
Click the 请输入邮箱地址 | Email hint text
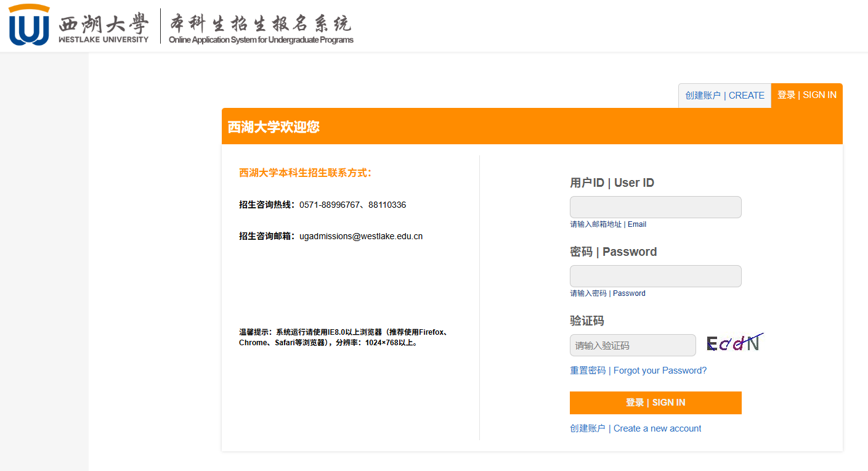pos(608,224)
